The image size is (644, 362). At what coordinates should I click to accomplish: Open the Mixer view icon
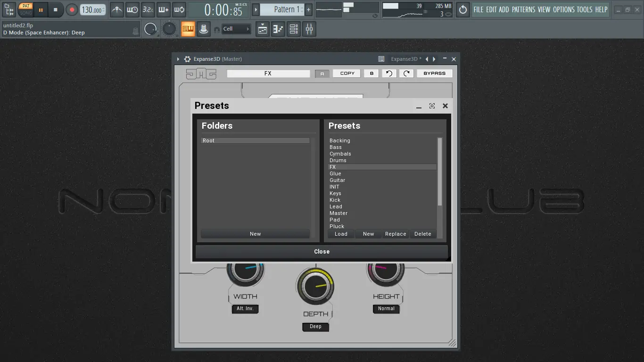(x=309, y=29)
